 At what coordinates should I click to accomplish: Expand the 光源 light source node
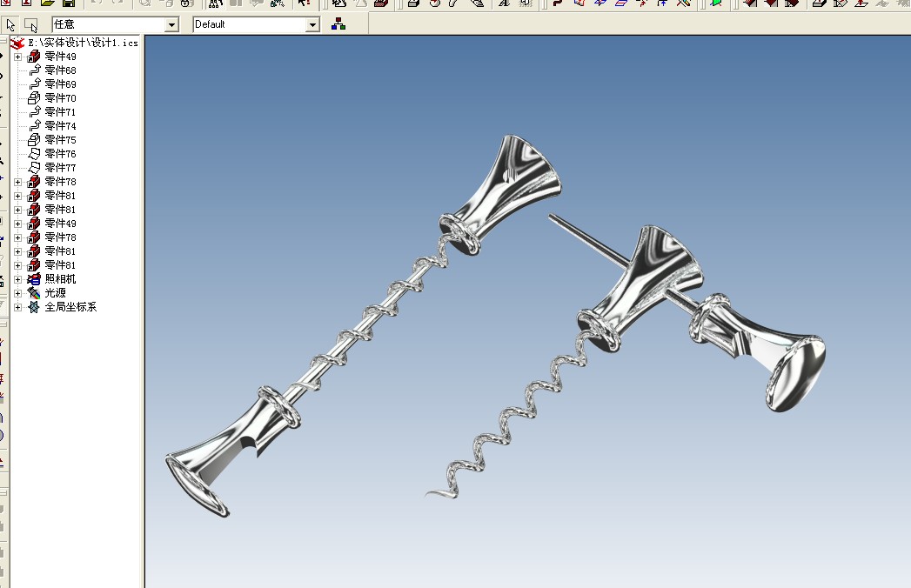point(18,293)
